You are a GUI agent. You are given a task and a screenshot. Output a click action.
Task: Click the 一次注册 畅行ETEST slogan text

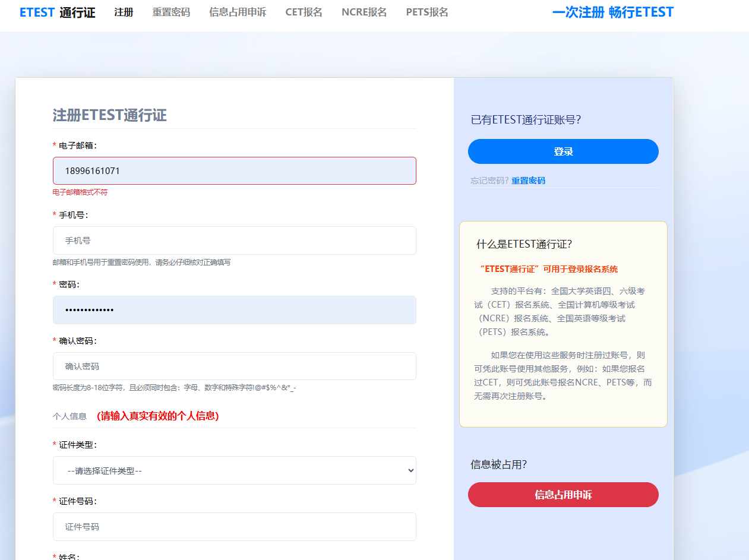[x=612, y=12]
